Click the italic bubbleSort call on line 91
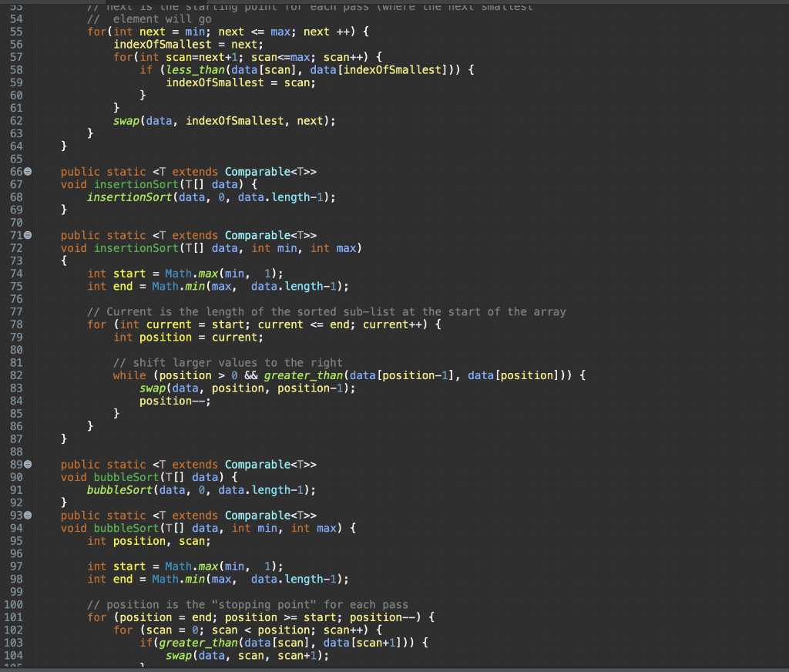The height and width of the screenshot is (672, 789). pyautogui.click(x=119, y=490)
